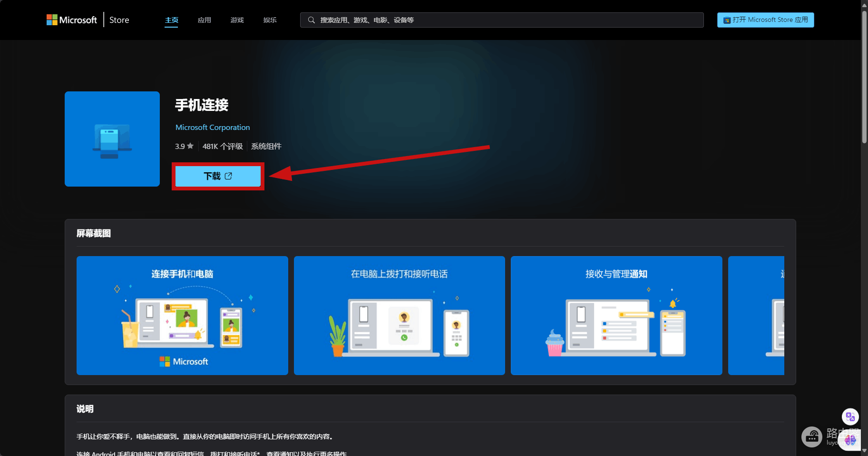The image size is (868, 456).
Task: Open the 接收与管理通知 screenshot
Action: pos(616,316)
